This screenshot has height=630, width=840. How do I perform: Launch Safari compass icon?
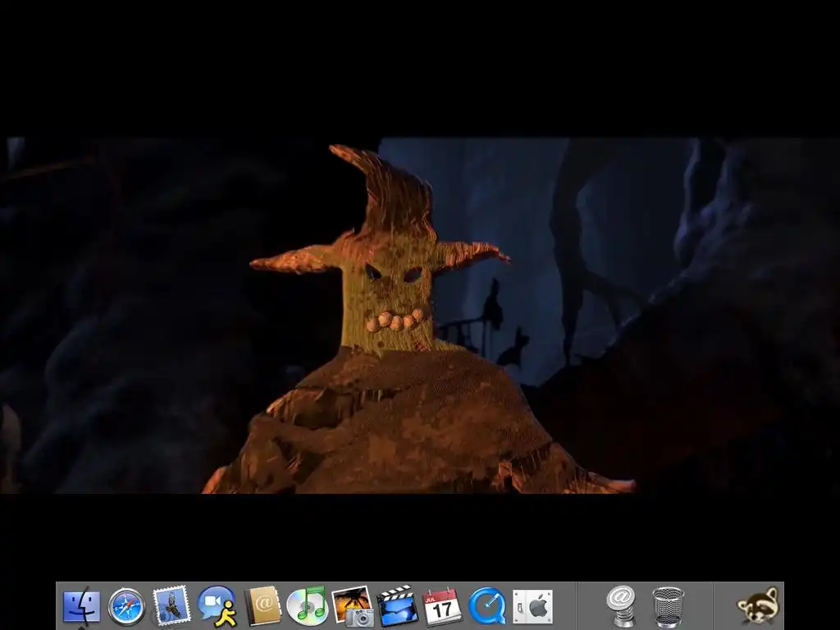127,606
